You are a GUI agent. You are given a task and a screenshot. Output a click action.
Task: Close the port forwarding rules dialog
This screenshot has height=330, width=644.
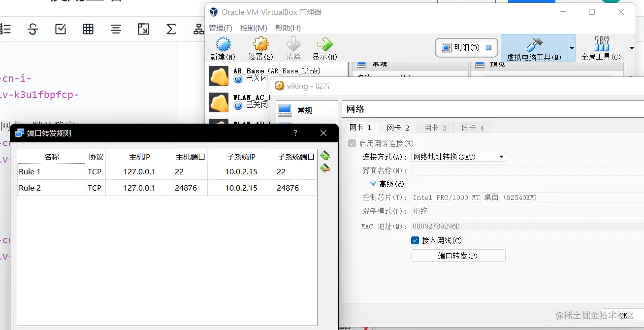click(x=323, y=133)
